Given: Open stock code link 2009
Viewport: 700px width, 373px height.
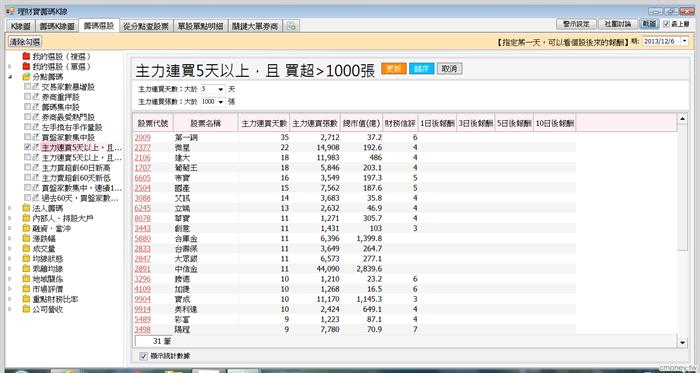Looking at the screenshot, I should click(x=142, y=137).
